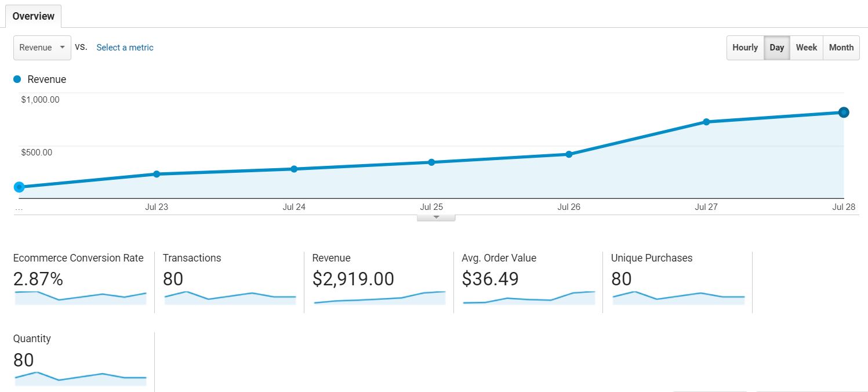868x392 pixels.
Task: Select the Ecommerce Conversion Rate sparkline
Action: click(80, 297)
